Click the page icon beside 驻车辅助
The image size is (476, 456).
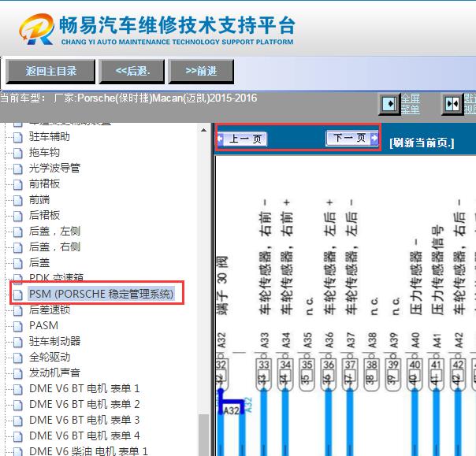(18, 137)
